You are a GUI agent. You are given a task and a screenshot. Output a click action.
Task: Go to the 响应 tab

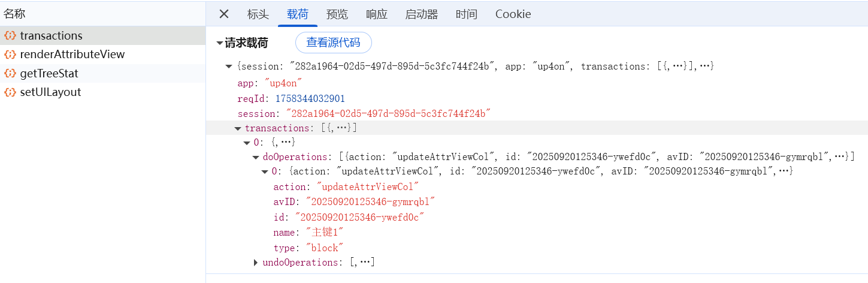pos(377,14)
